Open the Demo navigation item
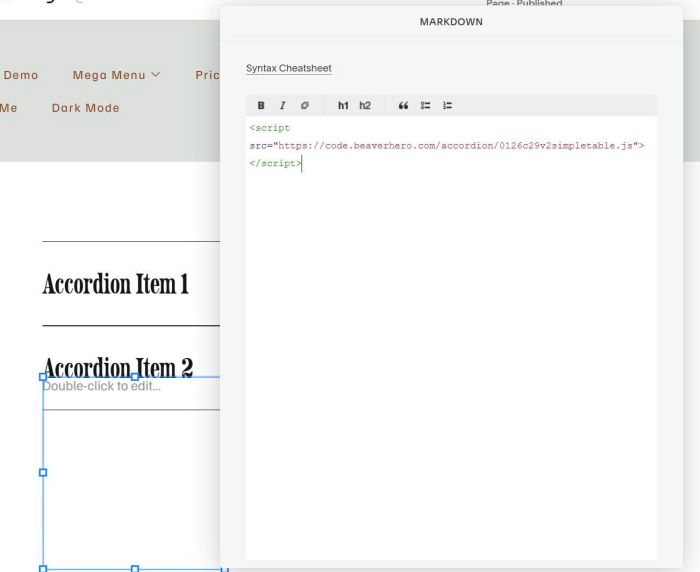700x572 pixels. point(21,75)
